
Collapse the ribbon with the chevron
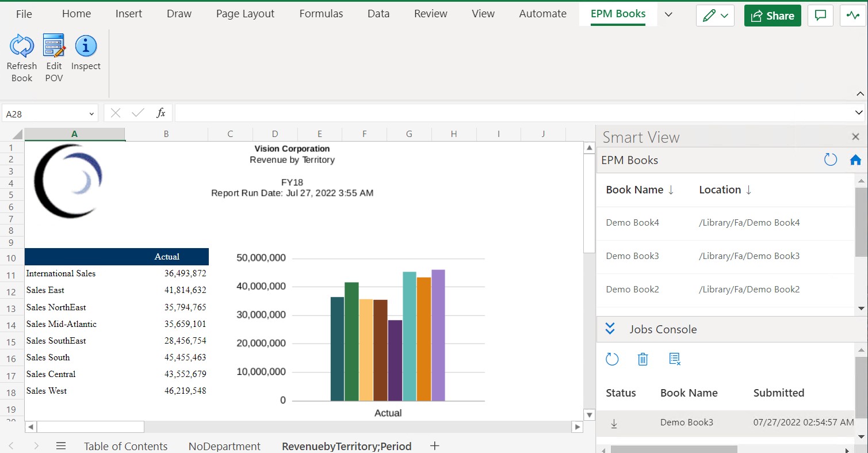coord(860,93)
